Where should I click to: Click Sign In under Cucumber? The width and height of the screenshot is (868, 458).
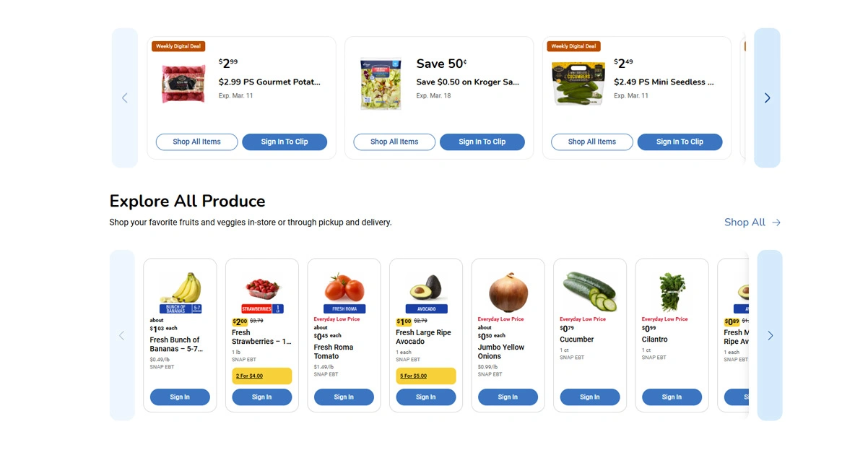(590, 397)
